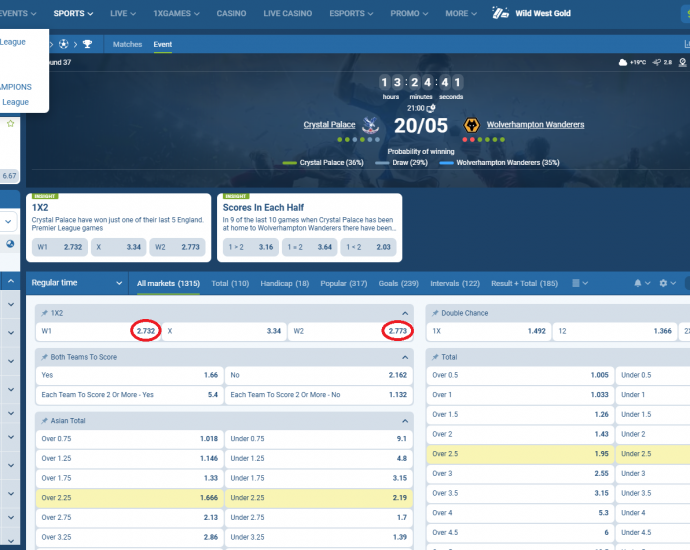Viewport: 690px width, 550px height.
Task: Select Total Over 4.5 at 6
Action: tap(520, 533)
